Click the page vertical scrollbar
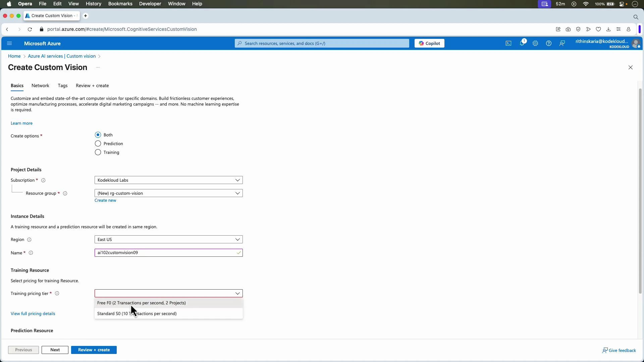Viewport: 644px width, 362px height. point(640,191)
